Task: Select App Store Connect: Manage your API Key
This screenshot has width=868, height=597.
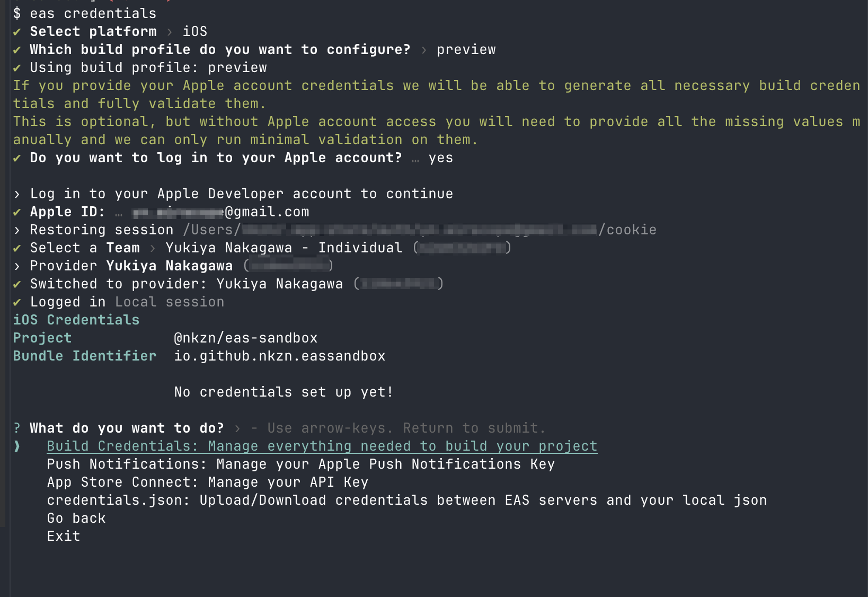Action: (x=208, y=482)
